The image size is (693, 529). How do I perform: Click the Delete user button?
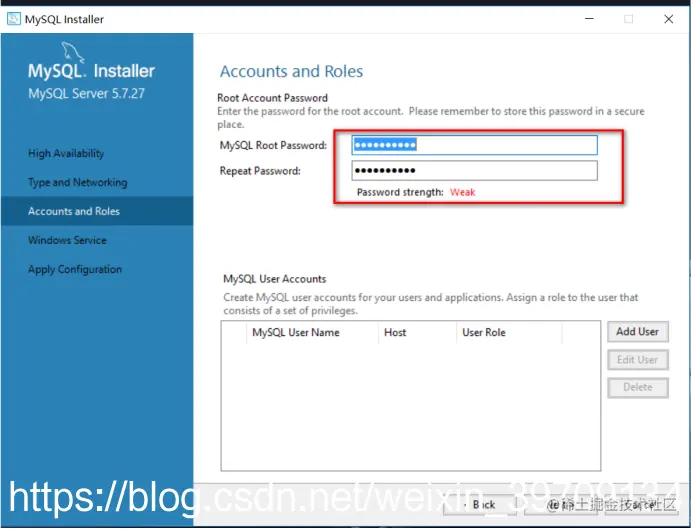pos(637,388)
